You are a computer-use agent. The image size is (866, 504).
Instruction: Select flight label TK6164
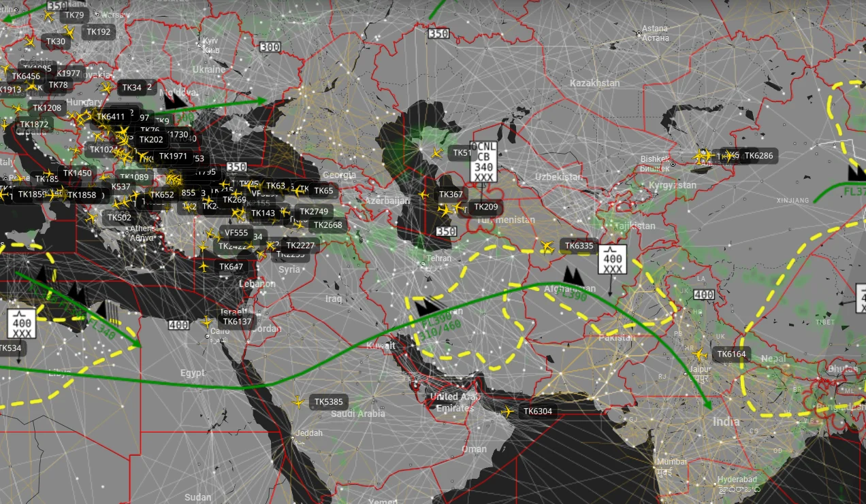[731, 354]
